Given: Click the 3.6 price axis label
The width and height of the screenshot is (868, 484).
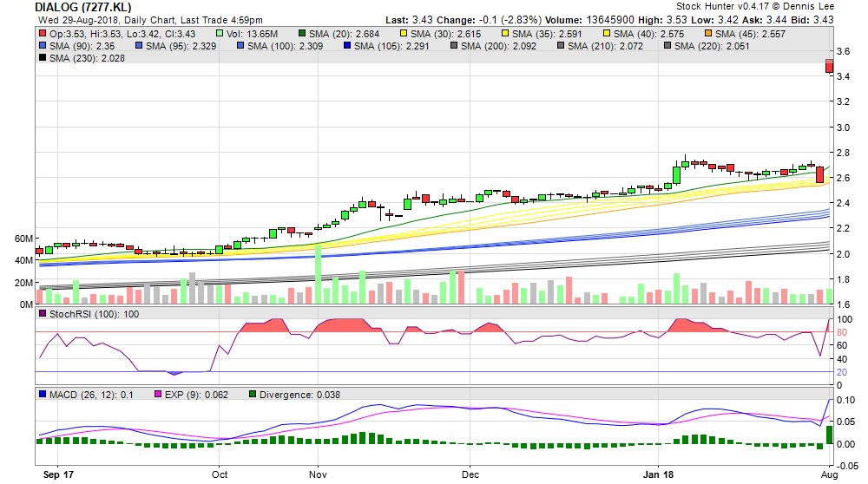Looking at the screenshot, I should [844, 51].
